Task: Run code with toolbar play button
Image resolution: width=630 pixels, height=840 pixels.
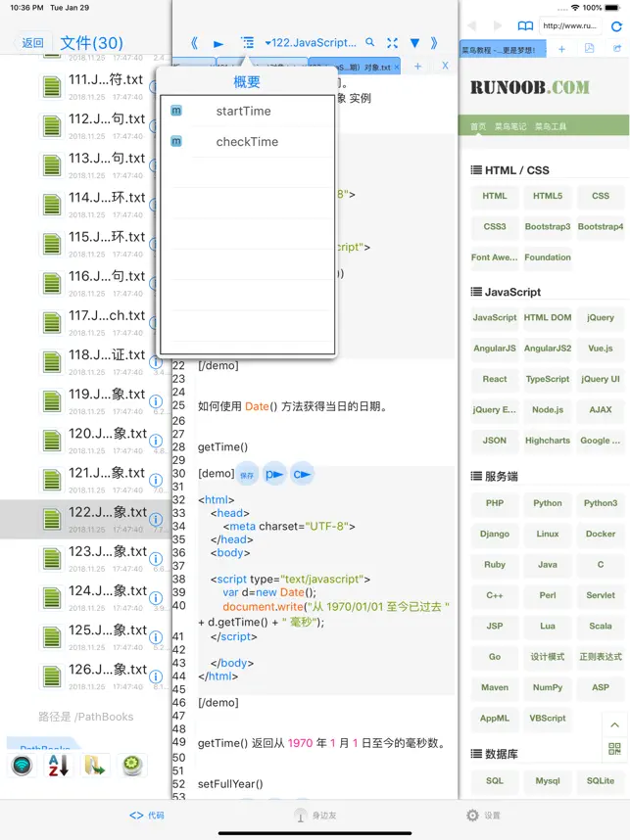Action: tap(218, 43)
